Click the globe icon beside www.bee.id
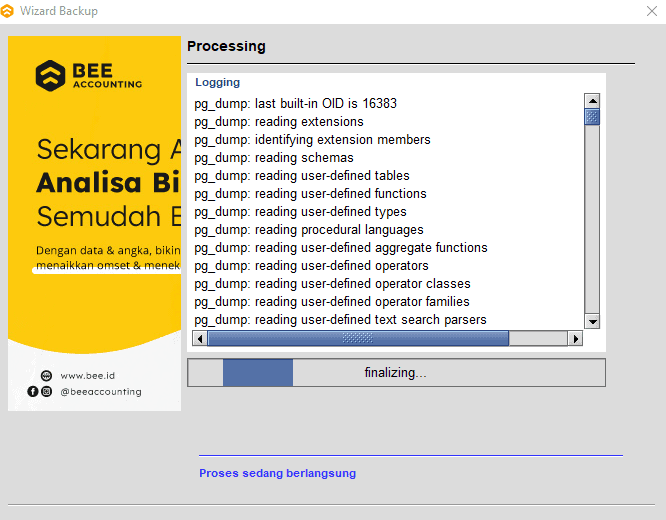666x520 pixels. tap(46, 375)
